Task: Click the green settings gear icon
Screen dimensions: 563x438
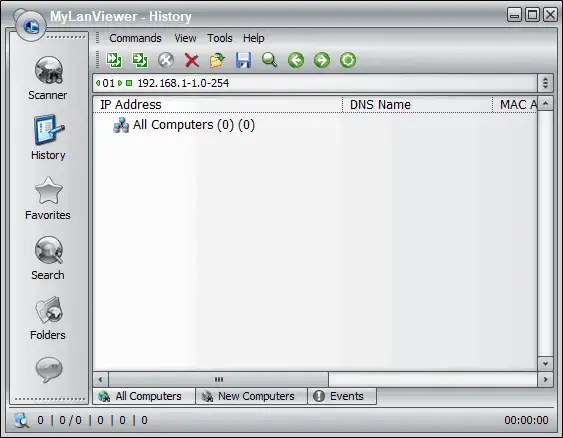Action: pyautogui.click(x=348, y=60)
